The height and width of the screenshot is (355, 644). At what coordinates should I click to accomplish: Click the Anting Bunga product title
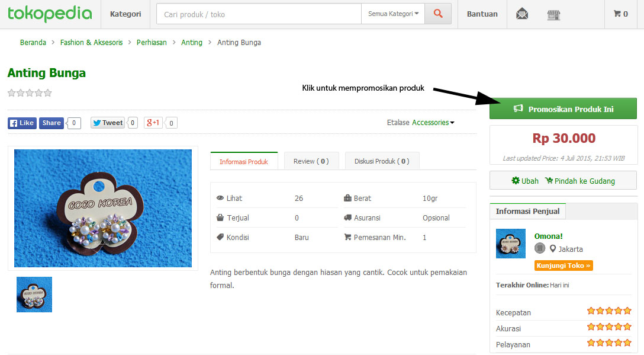pyautogui.click(x=46, y=73)
